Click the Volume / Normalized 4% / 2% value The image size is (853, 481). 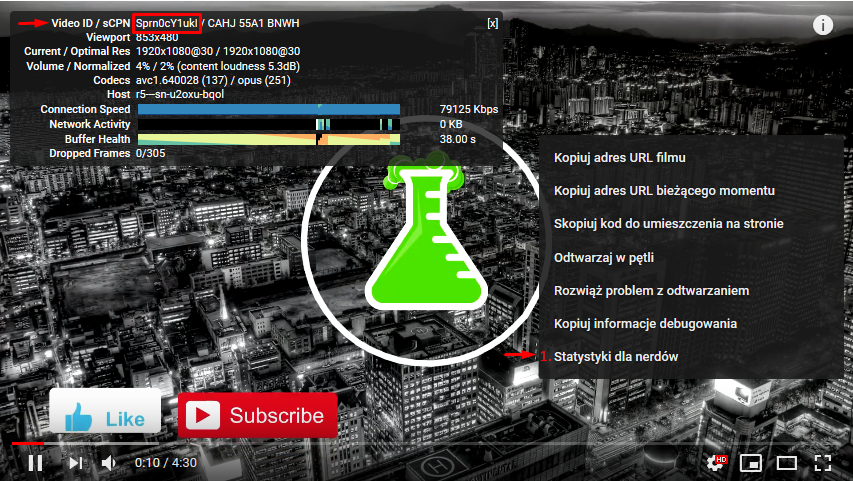coord(218,66)
